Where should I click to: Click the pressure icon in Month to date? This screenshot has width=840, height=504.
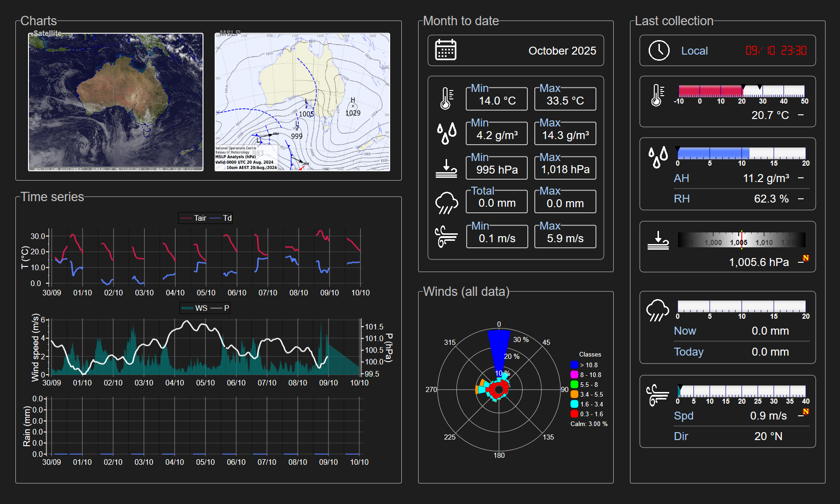[x=446, y=168]
